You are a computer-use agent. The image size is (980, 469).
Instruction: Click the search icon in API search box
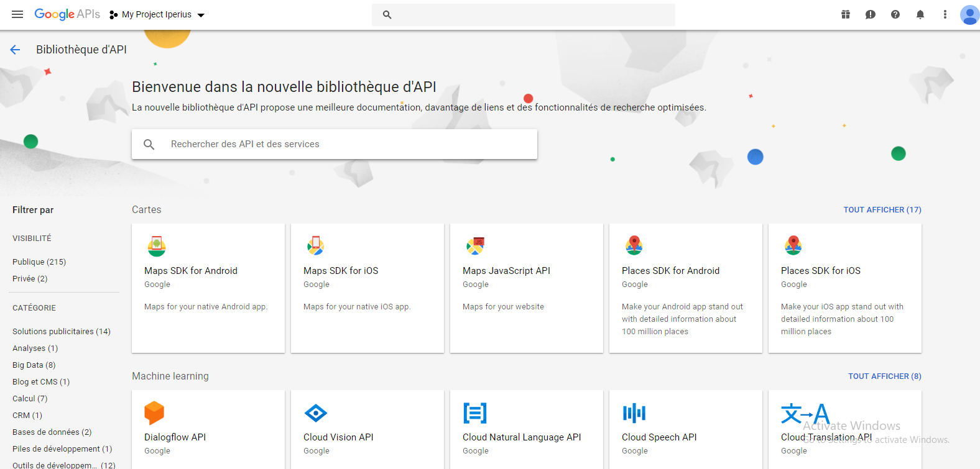click(149, 144)
